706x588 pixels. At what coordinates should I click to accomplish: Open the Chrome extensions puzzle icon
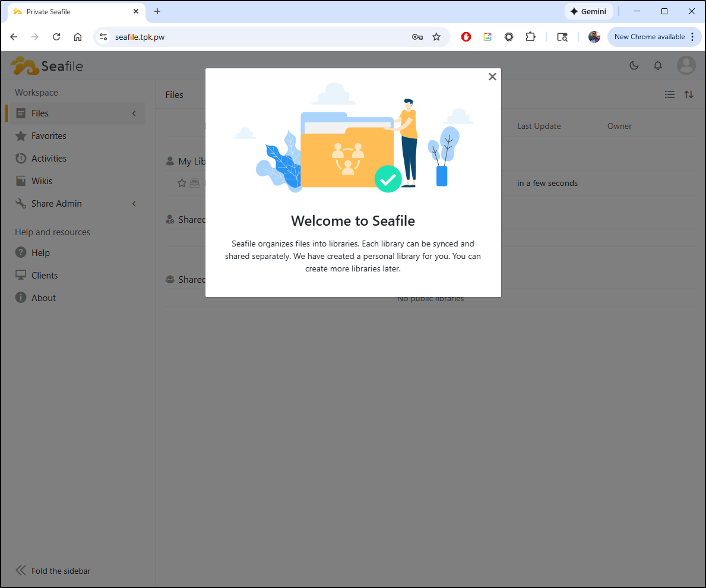(x=530, y=37)
